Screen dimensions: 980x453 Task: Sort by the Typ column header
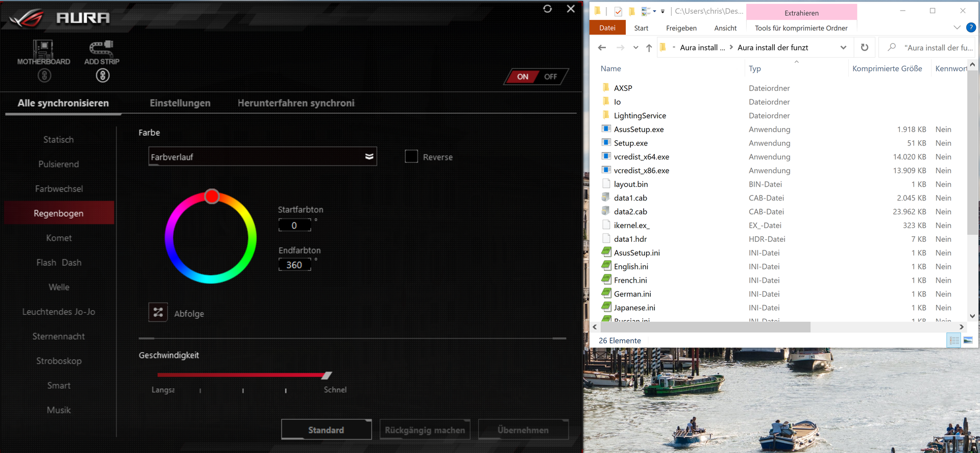pyautogui.click(x=755, y=68)
